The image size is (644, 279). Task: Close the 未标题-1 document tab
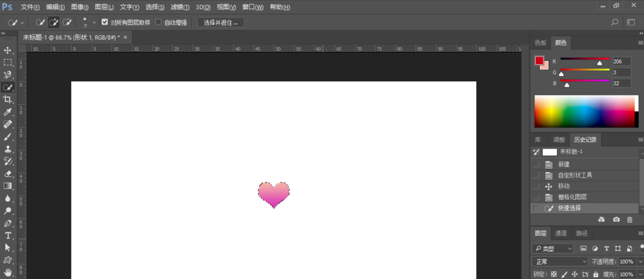125,37
